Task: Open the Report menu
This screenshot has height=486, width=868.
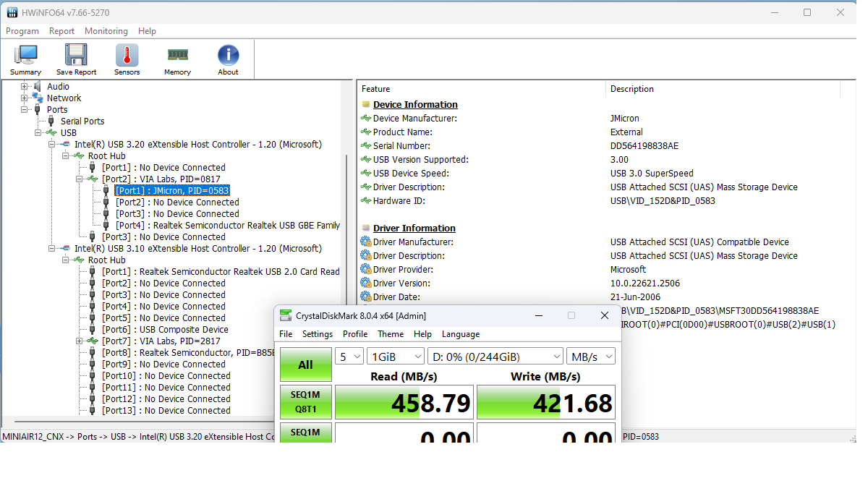Action: click(x=62, y=31)
